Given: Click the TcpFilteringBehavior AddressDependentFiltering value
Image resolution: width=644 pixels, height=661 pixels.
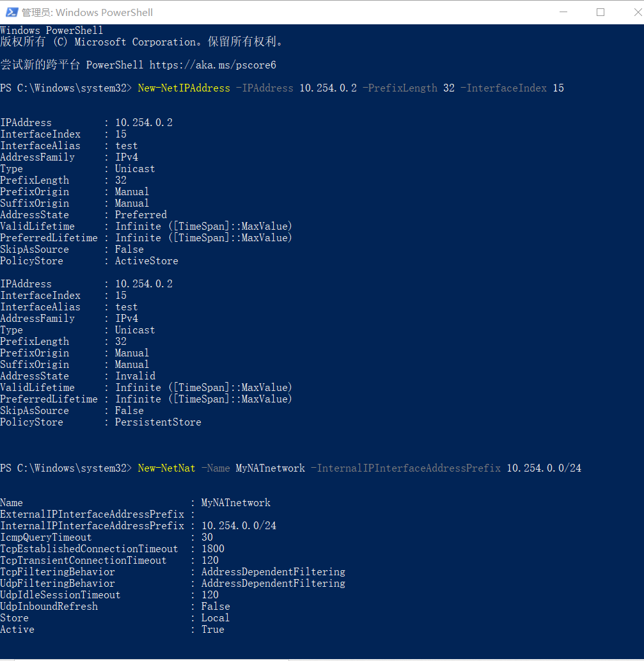Looking at the screenshot, I should click(x=273, y=571).
